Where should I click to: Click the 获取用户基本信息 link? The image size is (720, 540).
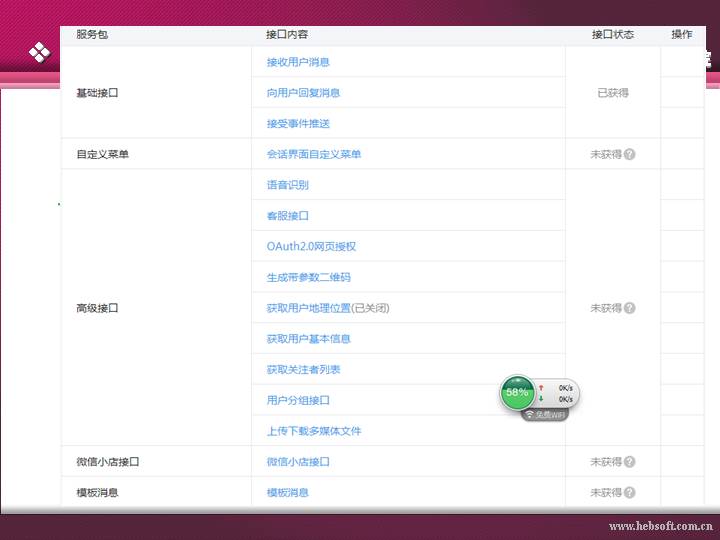tap(308, 339)
